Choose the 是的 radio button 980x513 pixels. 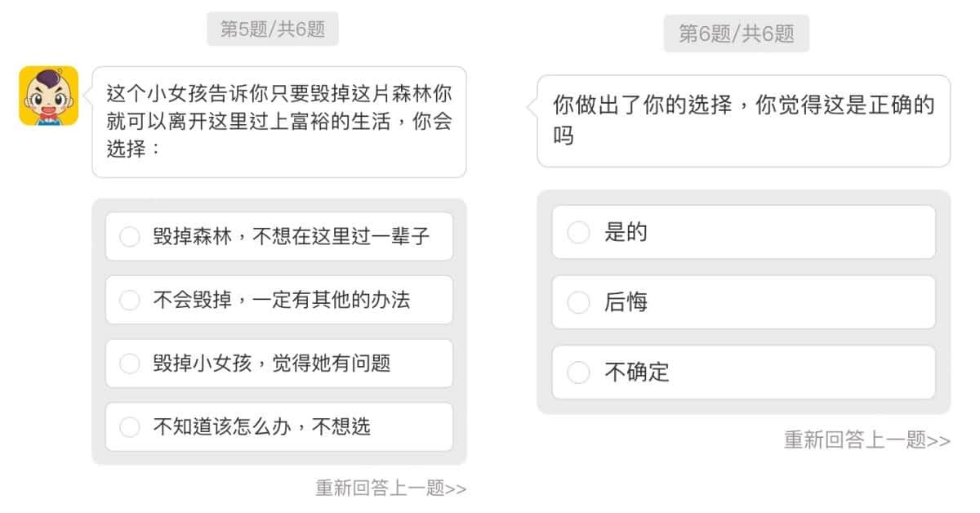(578, 232)
